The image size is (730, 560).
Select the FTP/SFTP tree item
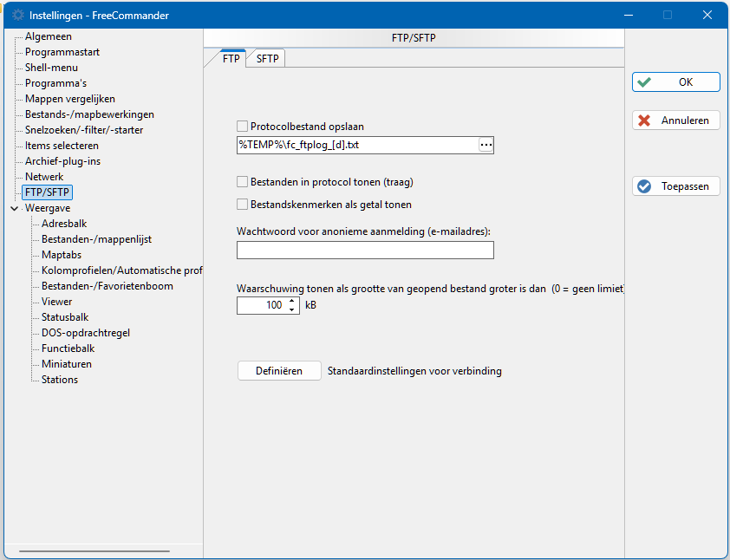[47, 192]
